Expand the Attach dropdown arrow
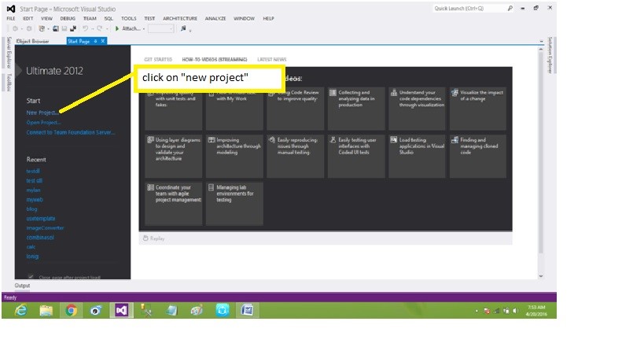 click(144, 29)
